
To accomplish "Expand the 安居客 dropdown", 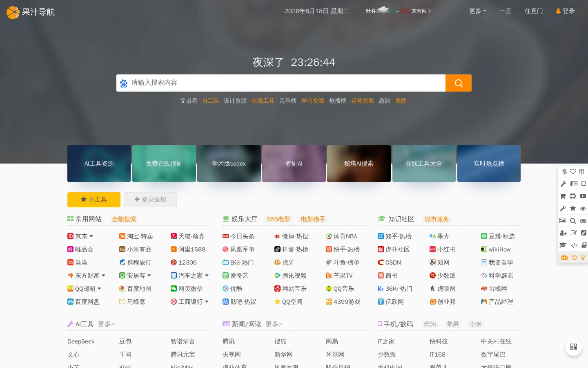I will pos(149,276).
